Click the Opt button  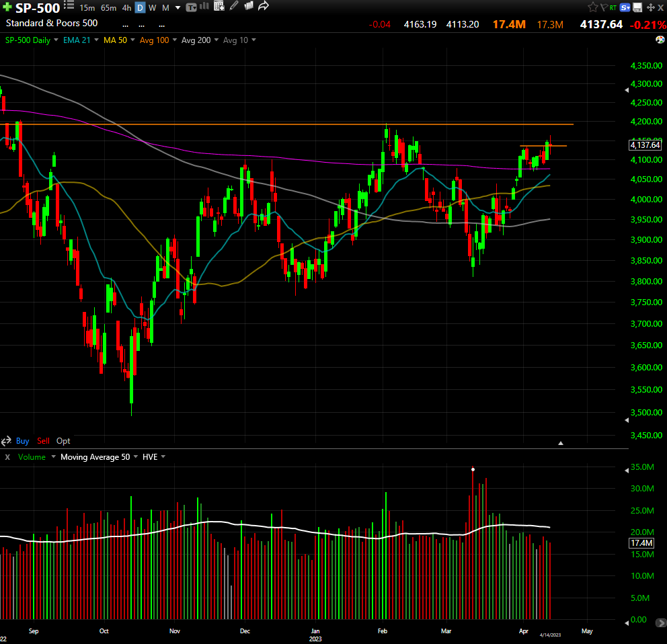63,441
